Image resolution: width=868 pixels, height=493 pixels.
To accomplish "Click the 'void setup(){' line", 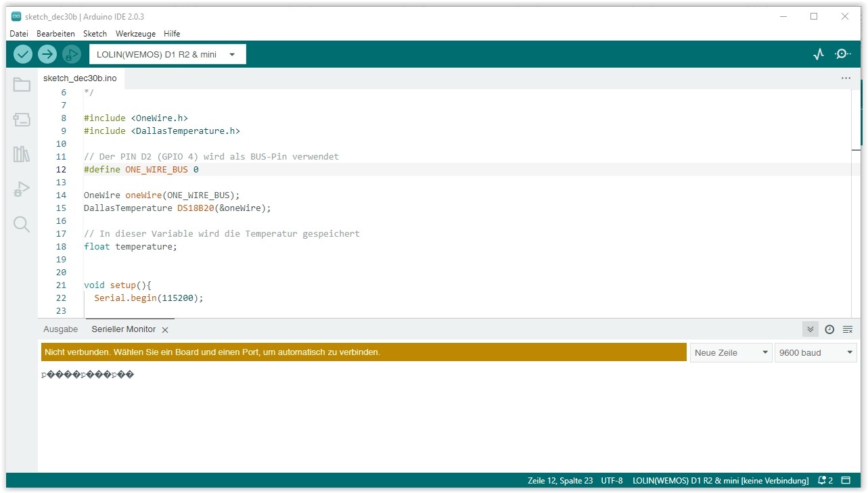I will [x=118, y=285].
